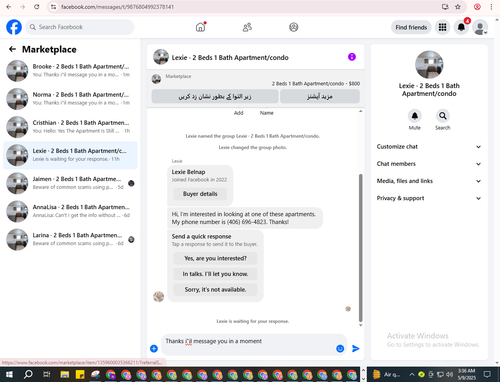The height and width of the screenshot is (382, 500).
Task: Click the Urdu more options button
Action: tap(320, 97)
